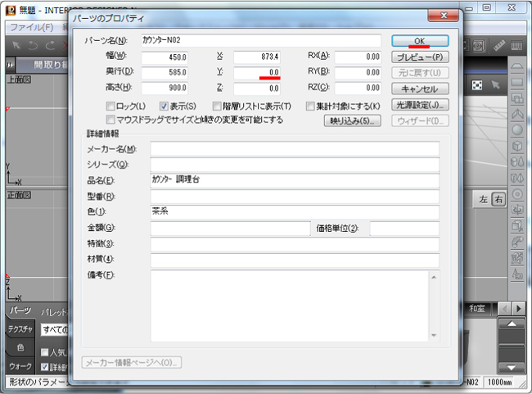Image resolution: width=532 pixels, height=394 pixels.
Task: Click the undo arrow icon in toolbar
Action: pyautogui.click(x=34, y=44)
